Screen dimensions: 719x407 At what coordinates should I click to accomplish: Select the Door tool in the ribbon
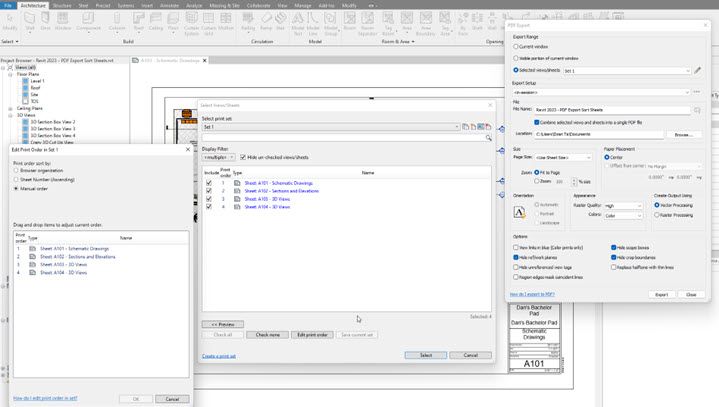(45, 21)
